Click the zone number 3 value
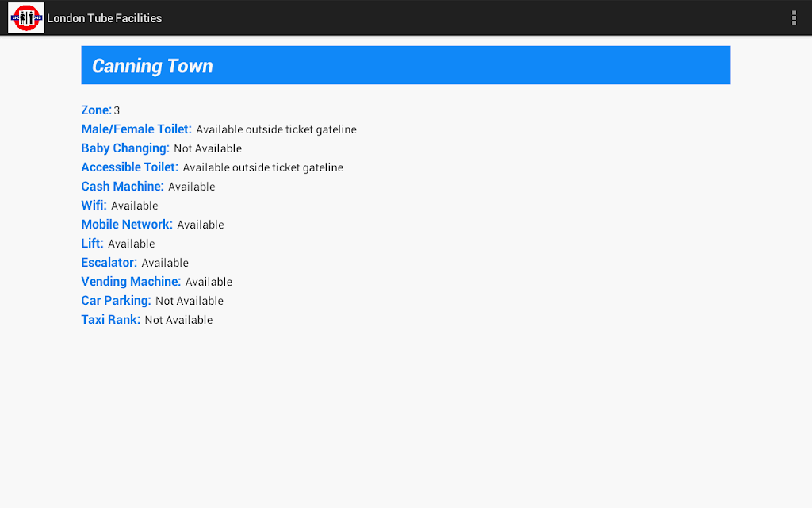This screenshot has height=508, width=812. tap(117, 110)
